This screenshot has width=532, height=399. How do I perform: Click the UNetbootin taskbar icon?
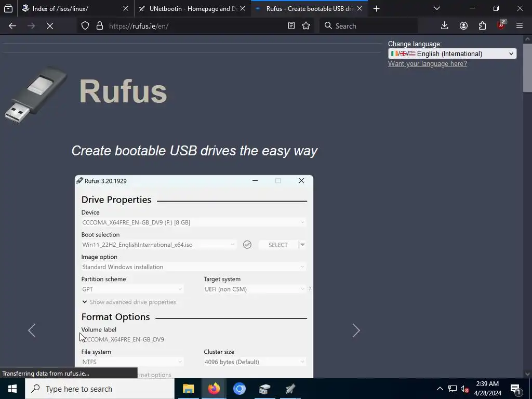(290, 389)
